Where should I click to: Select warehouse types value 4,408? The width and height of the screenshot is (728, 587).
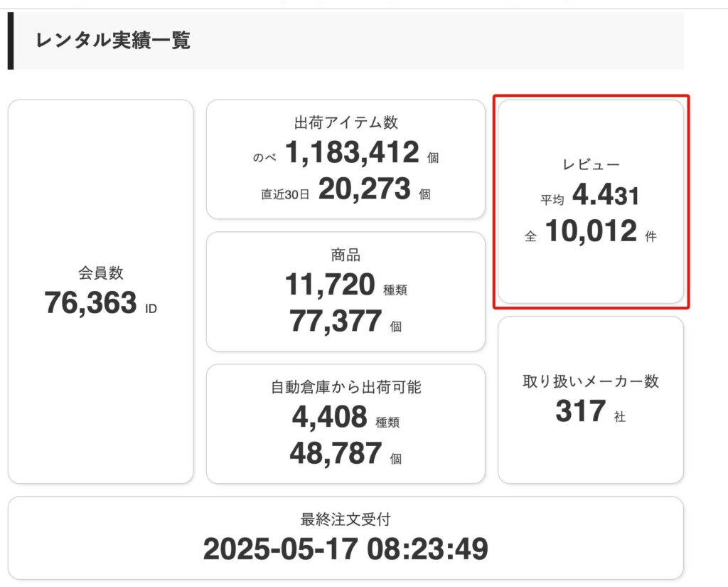click(x=330, y=416)
